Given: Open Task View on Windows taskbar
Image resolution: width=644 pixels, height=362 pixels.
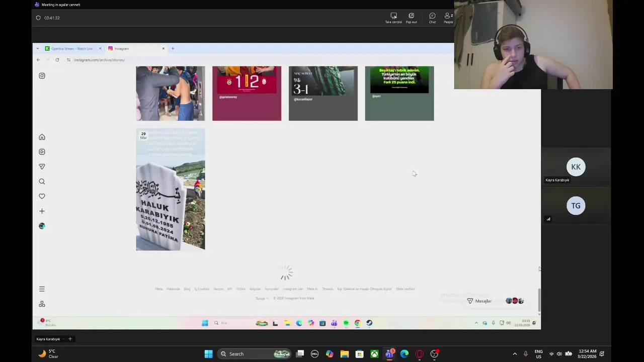Looking at the screenshot, I should [300, 354].
